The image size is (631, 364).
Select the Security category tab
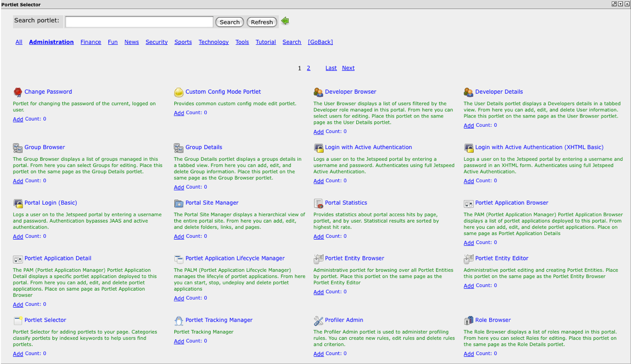point(156,42)
